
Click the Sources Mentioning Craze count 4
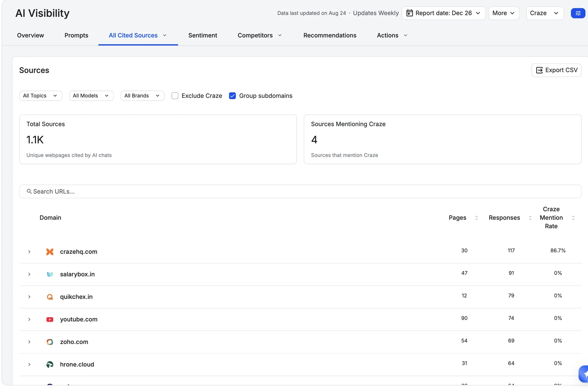point(314,140)
